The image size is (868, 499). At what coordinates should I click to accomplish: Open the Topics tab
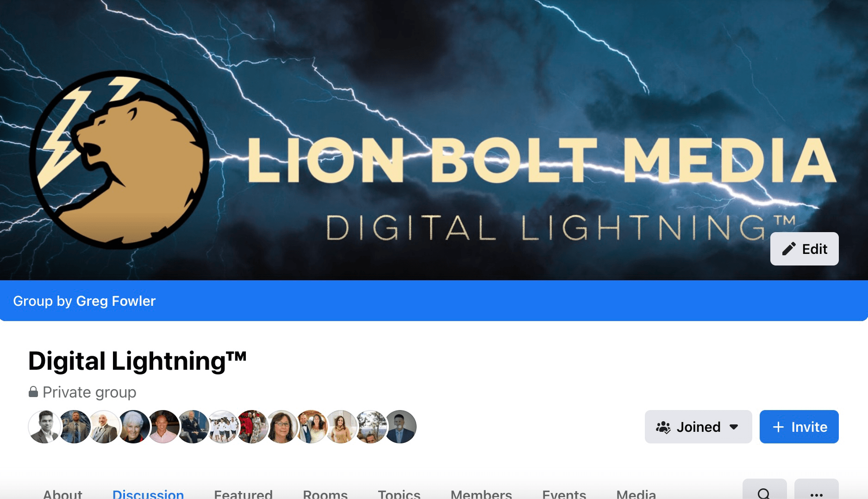click(x=399, y=493)
